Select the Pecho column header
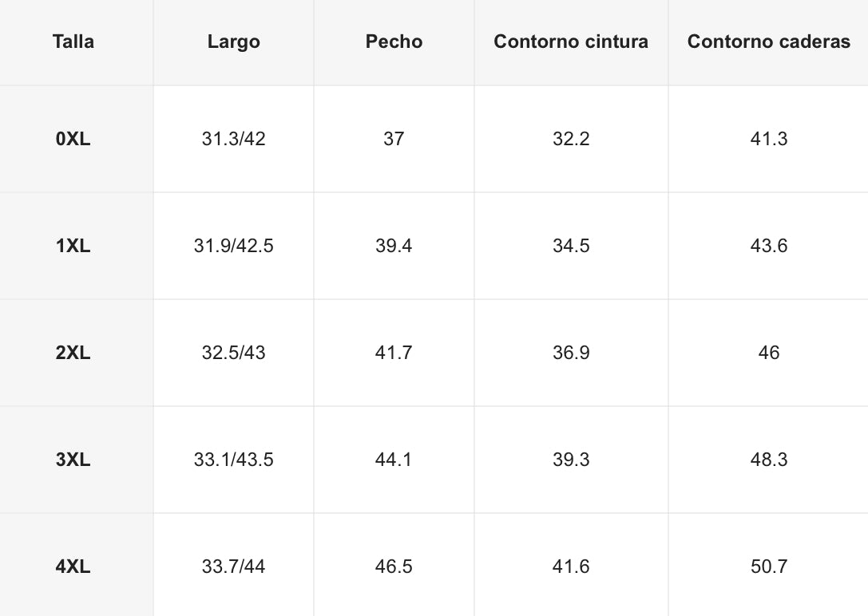 tap(394, 42)
